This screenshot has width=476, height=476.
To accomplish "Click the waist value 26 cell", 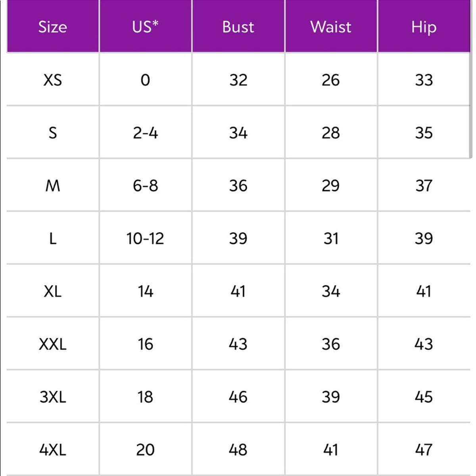I will pyautogui.click(x=331, y=80).
